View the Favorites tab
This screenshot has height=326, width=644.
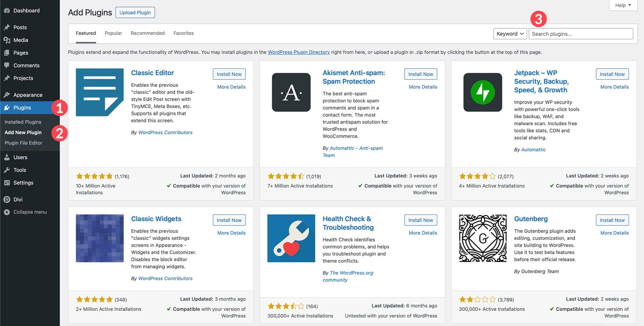tap(184, 33)
